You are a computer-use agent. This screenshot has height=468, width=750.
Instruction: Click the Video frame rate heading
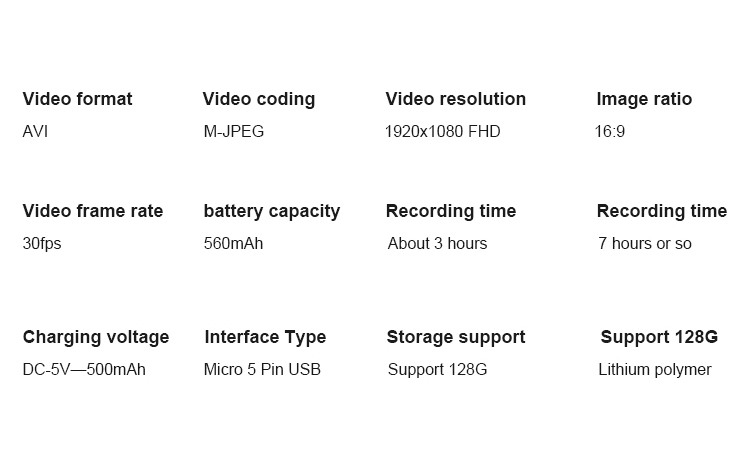(93, 211)
